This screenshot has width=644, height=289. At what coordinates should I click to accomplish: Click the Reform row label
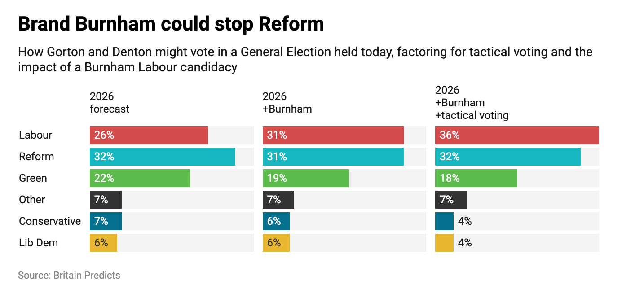click(36, 157)
